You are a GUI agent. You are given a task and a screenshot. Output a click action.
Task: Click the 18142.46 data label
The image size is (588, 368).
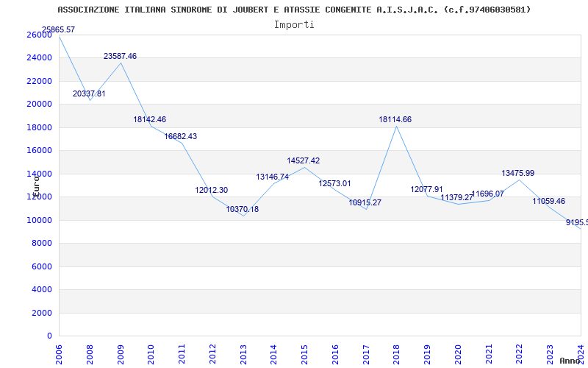click(150, 120)
